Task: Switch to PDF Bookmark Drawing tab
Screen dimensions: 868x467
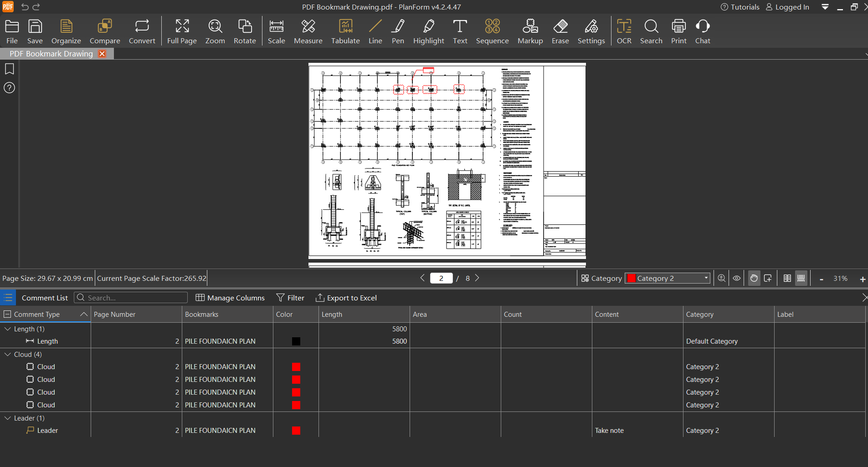Action: (x=51, y=54)
